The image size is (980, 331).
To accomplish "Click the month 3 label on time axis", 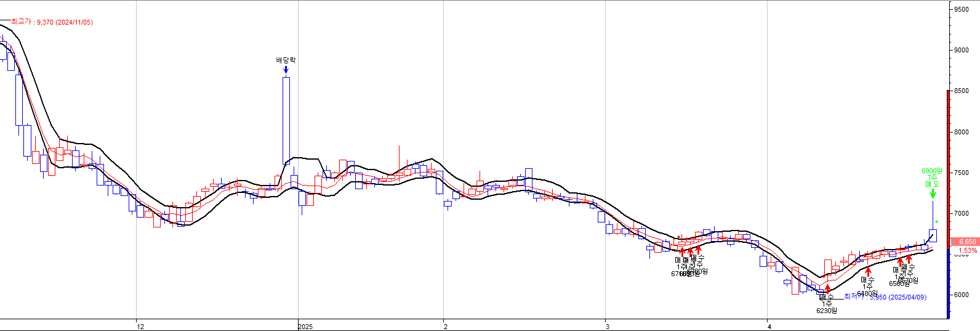I will 608,326.
